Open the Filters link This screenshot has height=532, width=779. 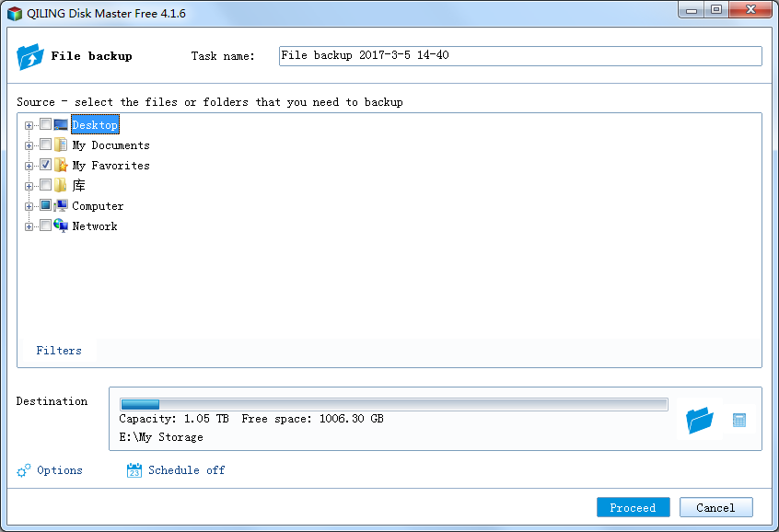pyautogui.click(x=59, y=351)
